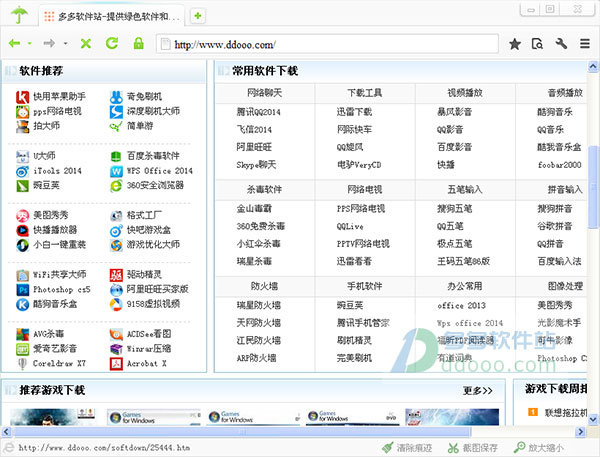Click the 快用苹果助手 icon
Viewport: 600px width, 457px height.
pyautogui.click(x=22, y=97)
